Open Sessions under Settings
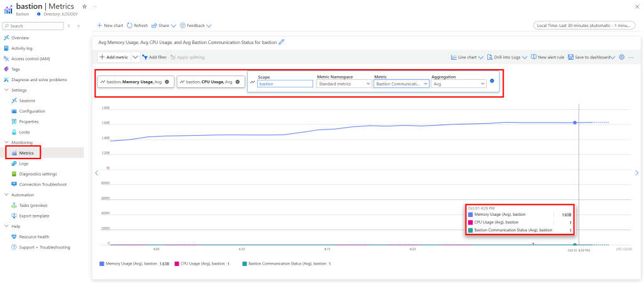Image resolution: width=644 pixels, height=283 pixels. pos(27,101)
